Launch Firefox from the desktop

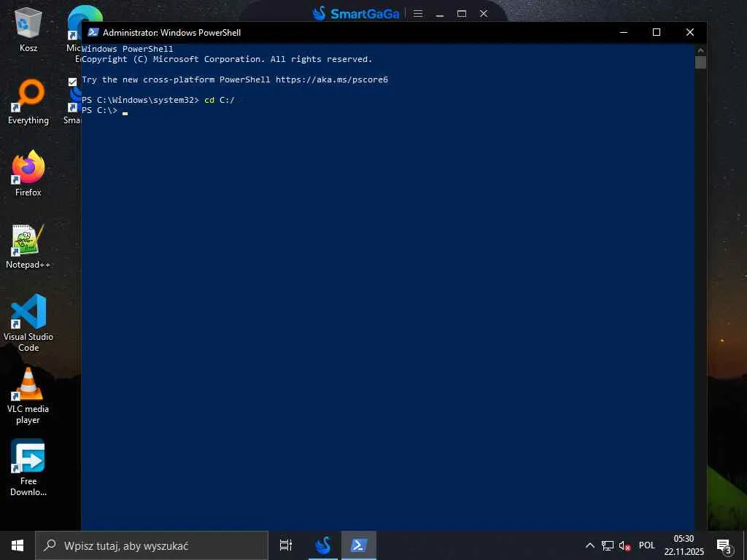(x=28, y=174)
